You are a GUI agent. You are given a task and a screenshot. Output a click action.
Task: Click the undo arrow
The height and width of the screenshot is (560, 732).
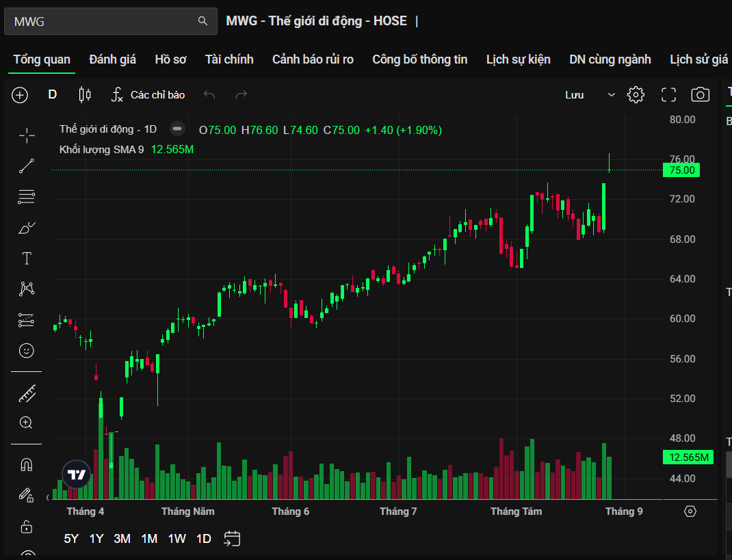tap(209, 95)
